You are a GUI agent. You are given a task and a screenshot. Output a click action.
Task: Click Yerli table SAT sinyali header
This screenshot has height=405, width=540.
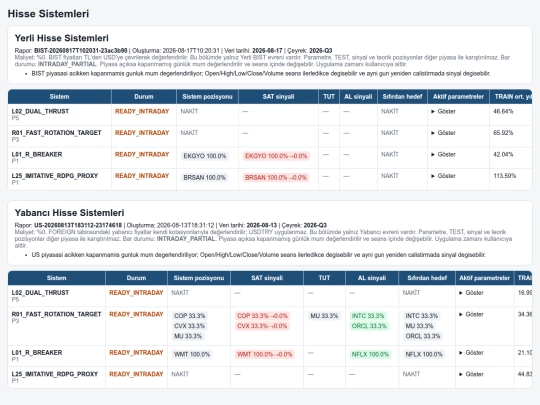coord(278,97)
